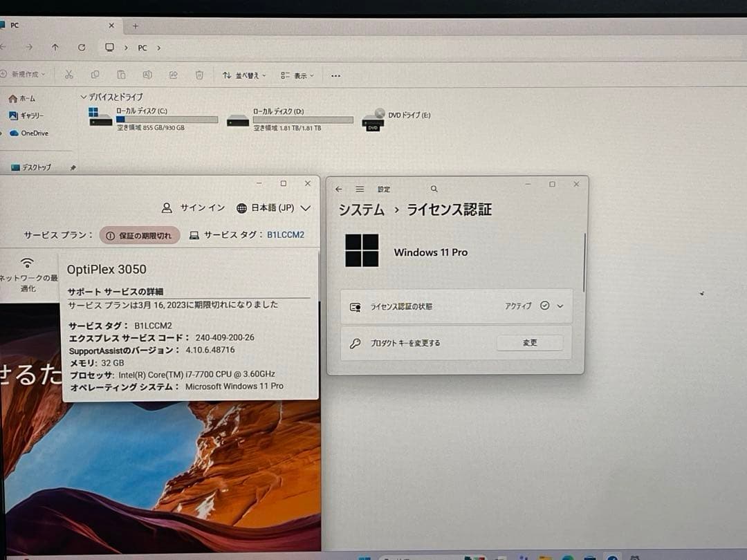Click the Delete trash icon in Explorer toolbar
Image resolution: width=747 pixels, height=560 pixels.
(x=199, y=75)
